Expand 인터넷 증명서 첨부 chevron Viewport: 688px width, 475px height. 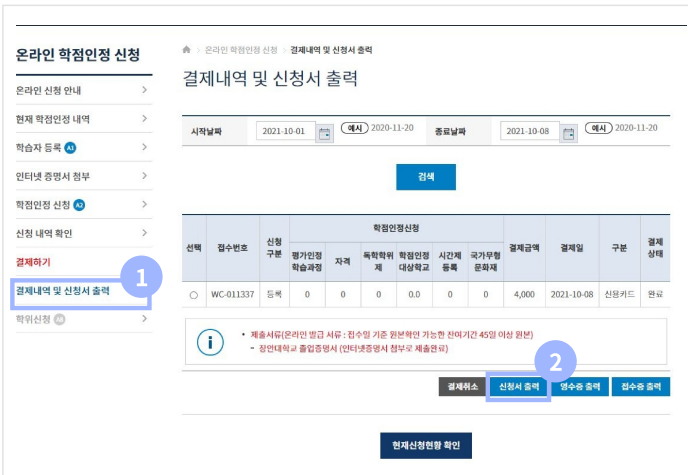click(144, 176)
